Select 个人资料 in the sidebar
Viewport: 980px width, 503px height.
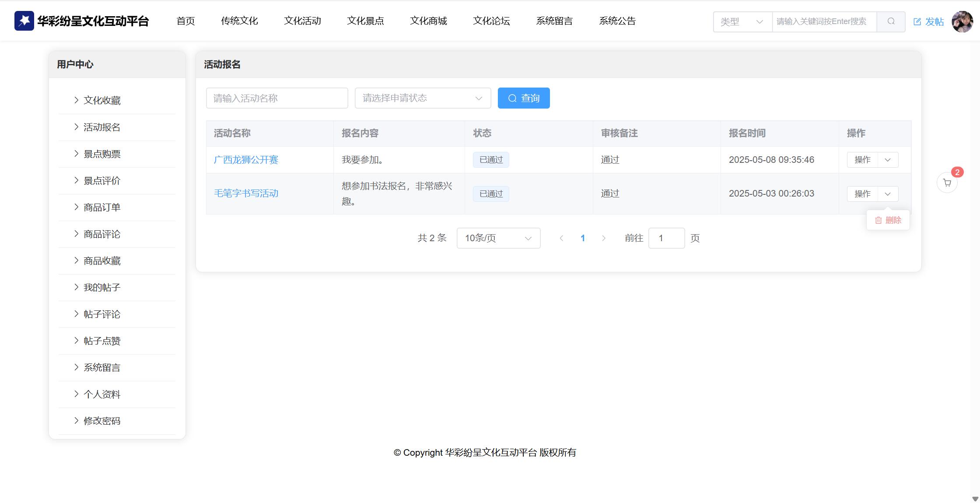coord(102,394)
